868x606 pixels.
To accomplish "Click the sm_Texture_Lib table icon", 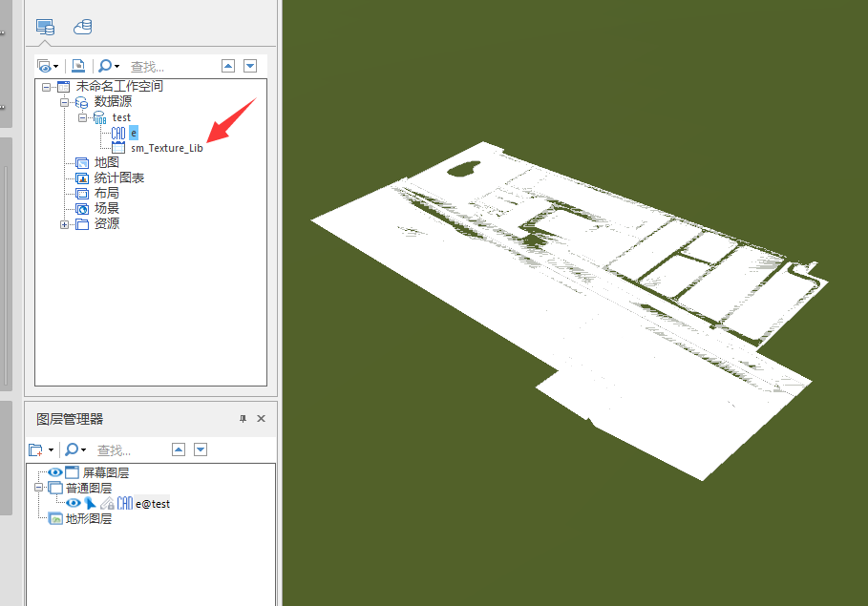I will (118, 148).
